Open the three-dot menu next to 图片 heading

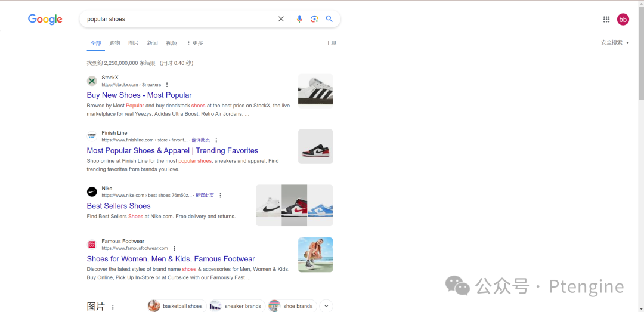coord(113,307)
